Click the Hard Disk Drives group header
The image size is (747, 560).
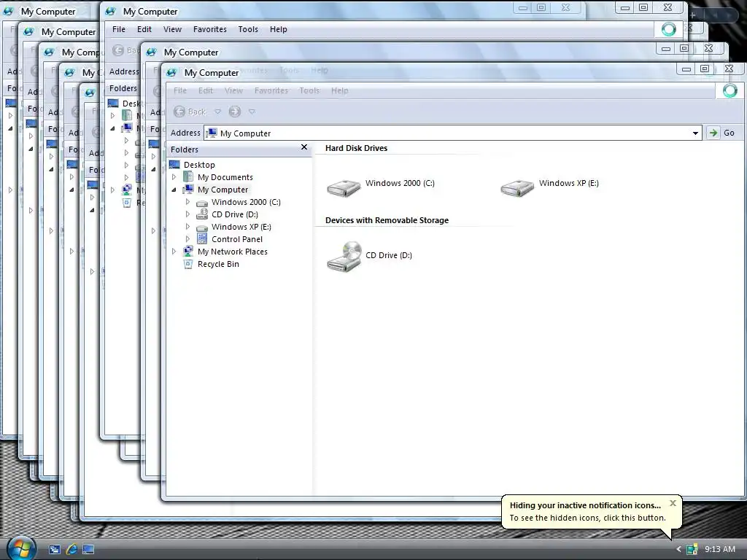[x=356, y=148]
